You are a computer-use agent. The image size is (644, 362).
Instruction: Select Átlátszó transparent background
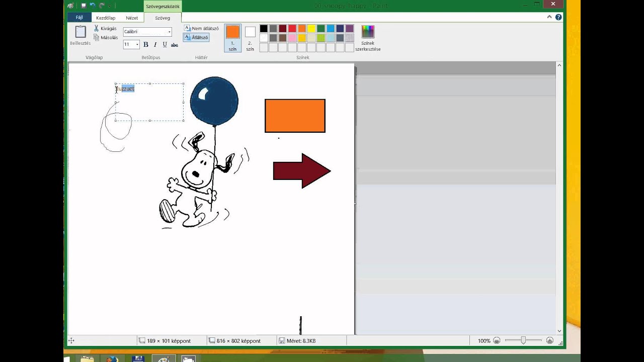(196, 37)
